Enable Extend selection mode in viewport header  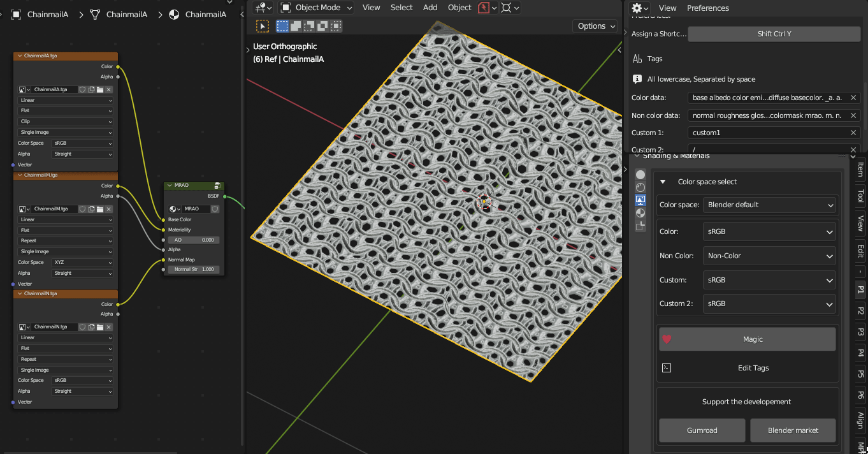pyautogui.click(x=296, y=26)
